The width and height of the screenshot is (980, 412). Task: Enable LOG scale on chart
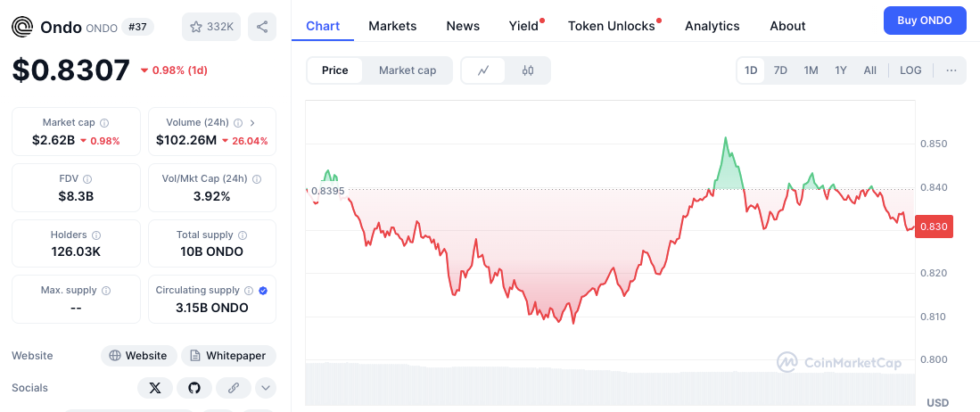click(910, 70)
